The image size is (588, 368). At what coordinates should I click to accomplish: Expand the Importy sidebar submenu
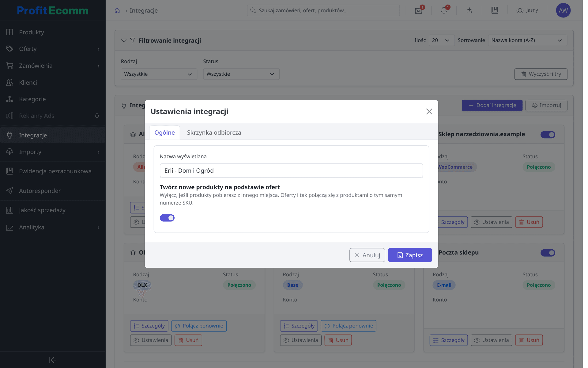(x=98, y=152)
